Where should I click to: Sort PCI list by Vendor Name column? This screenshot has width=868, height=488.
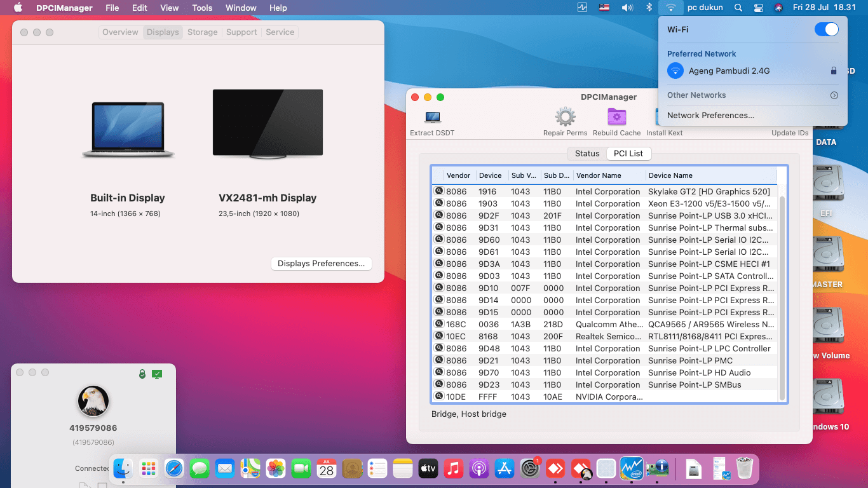coord(609,175)
